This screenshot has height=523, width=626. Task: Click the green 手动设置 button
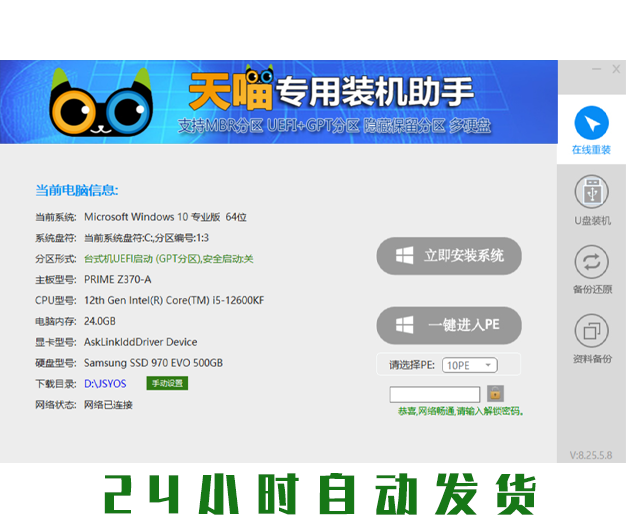pyautogui.click(x=167, y=383)
